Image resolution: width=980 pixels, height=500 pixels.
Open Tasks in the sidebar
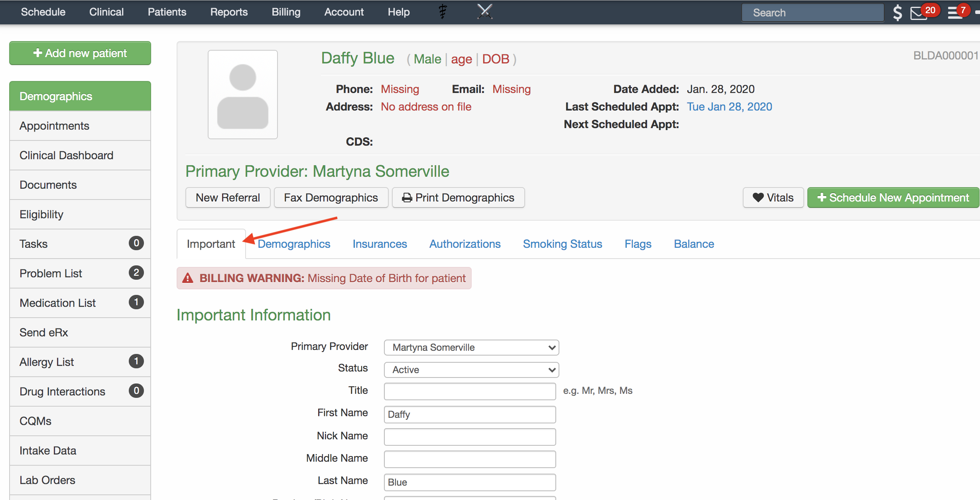[x=80, y=244]
